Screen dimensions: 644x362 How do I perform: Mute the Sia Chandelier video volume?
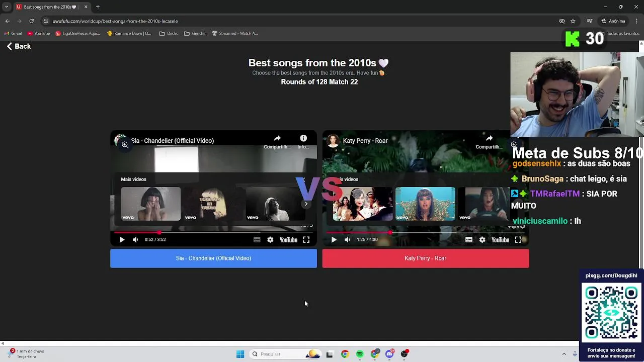click(135, 240)
